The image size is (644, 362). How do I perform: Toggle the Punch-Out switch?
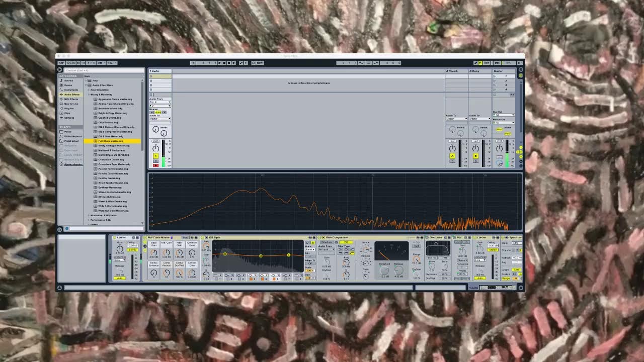pyautogui.click(x=376, y=63)
